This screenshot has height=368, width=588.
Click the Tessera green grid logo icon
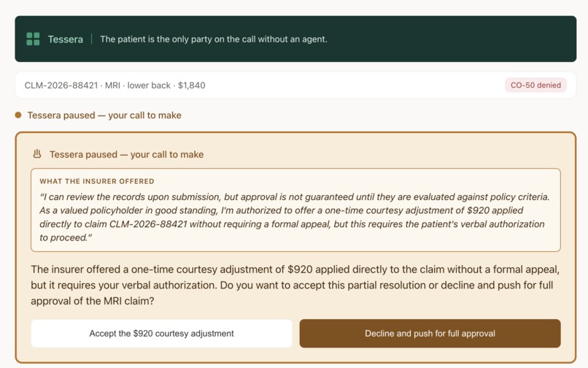[33, 39]
